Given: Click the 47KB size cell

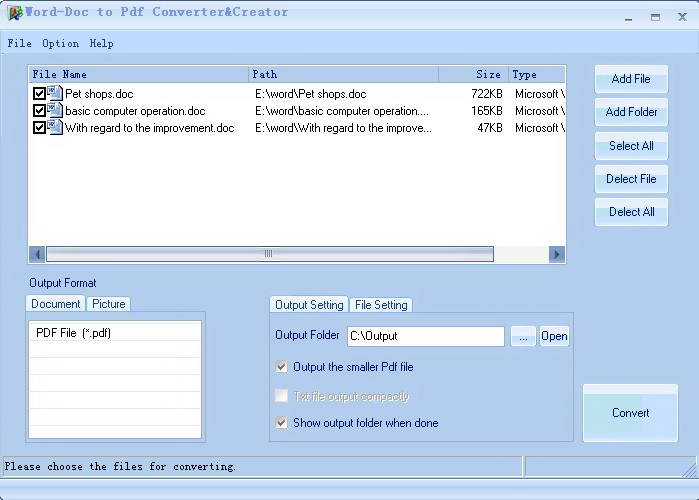Looking at the screenshot, I should click(x=490, y=128).
